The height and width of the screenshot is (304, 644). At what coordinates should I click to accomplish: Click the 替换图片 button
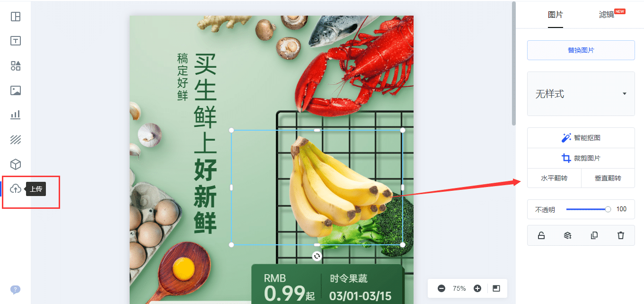581,50
